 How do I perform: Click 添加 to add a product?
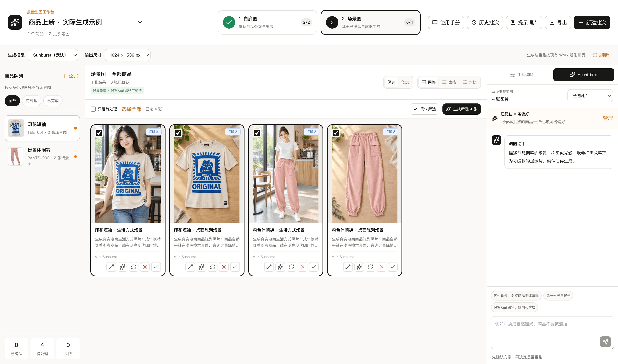(71, 76)
